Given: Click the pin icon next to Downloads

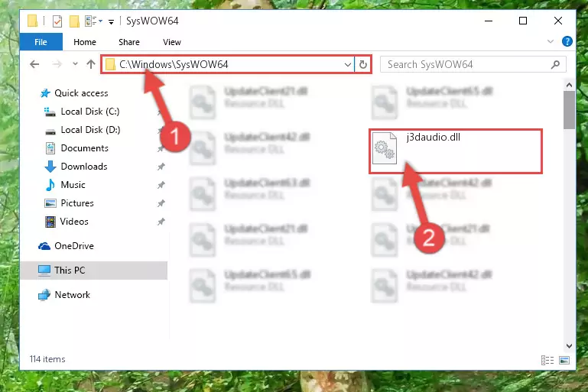Looking at the screenshot, I should (x=161, y=167).
